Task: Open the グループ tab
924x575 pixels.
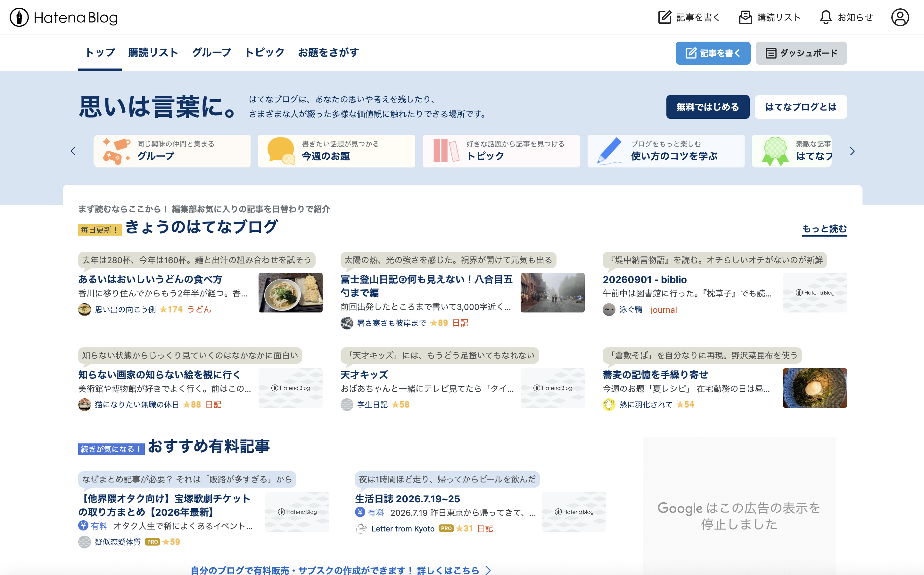Action: pos(211,53)
